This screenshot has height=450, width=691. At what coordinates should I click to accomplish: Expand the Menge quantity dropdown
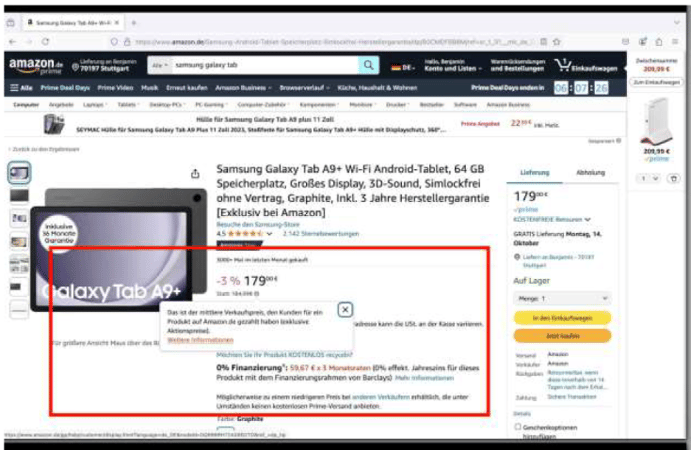pos(562,298)
